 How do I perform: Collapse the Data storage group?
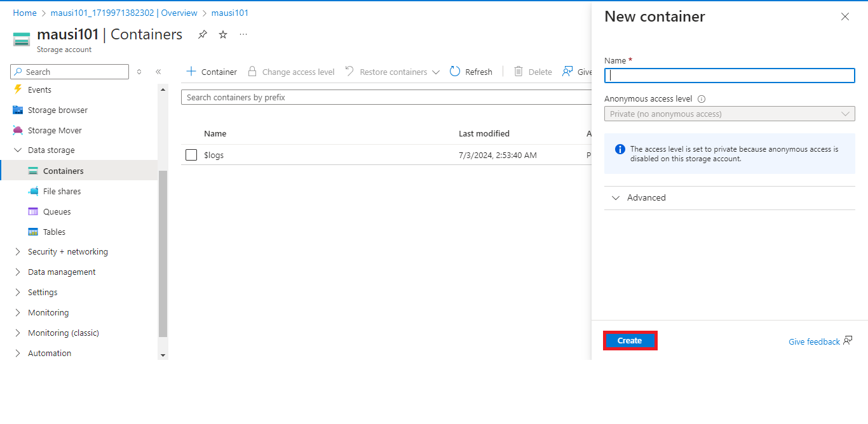click(18, 150)
